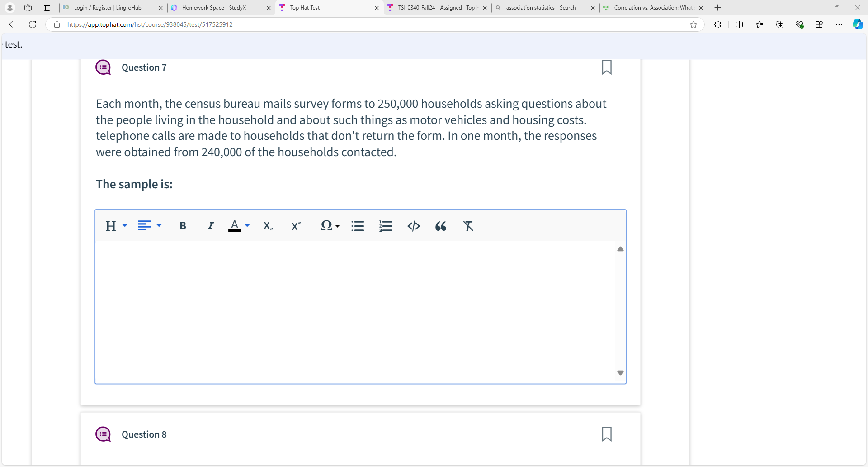Click the Question 8 heading text
The height and width of the screenshot is (467, 868).
coord(144,434)
